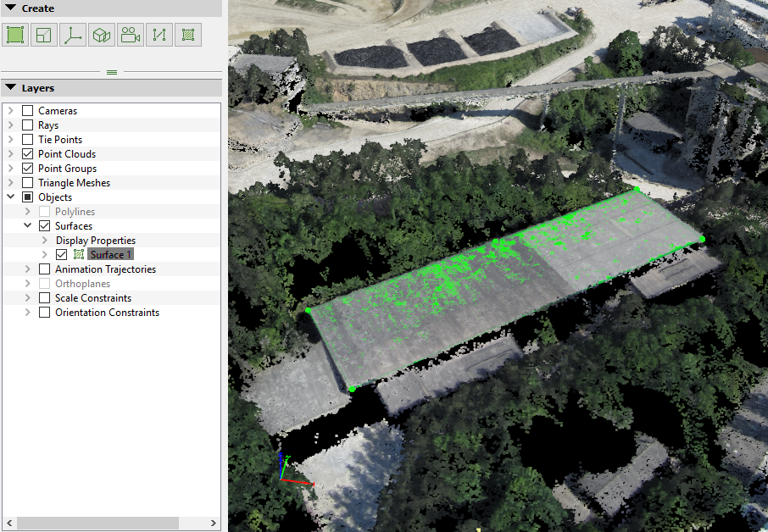Select the orthoplane creation tool icon
This screenshot has height=532, width=768.
44,35
